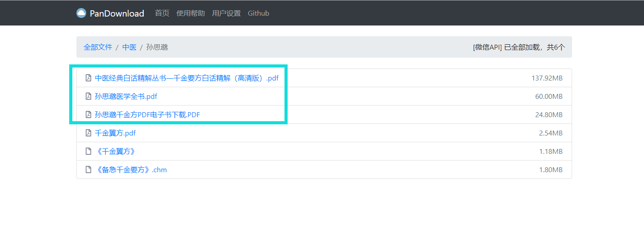Click the 60.00MB size value

click(x=549, y=96)
